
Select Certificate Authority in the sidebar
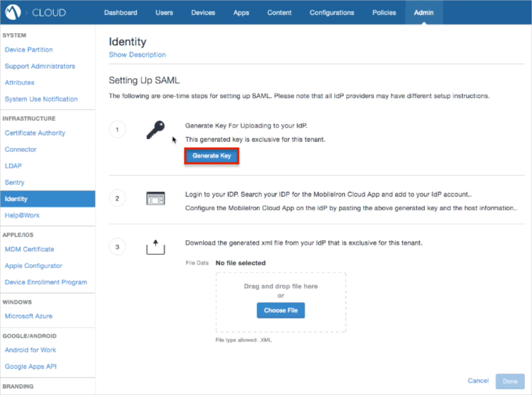(35, 133)
